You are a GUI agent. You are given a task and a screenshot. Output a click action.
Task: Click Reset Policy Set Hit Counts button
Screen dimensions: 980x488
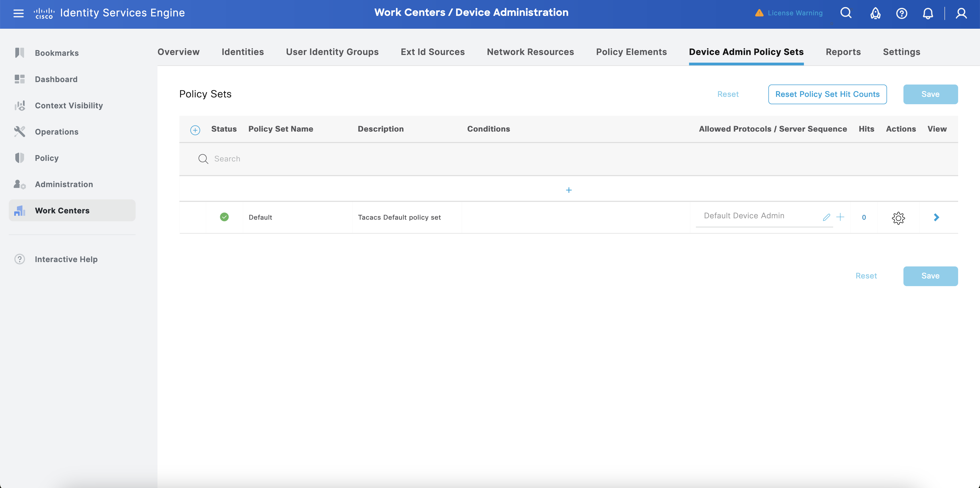pos(827,94)
